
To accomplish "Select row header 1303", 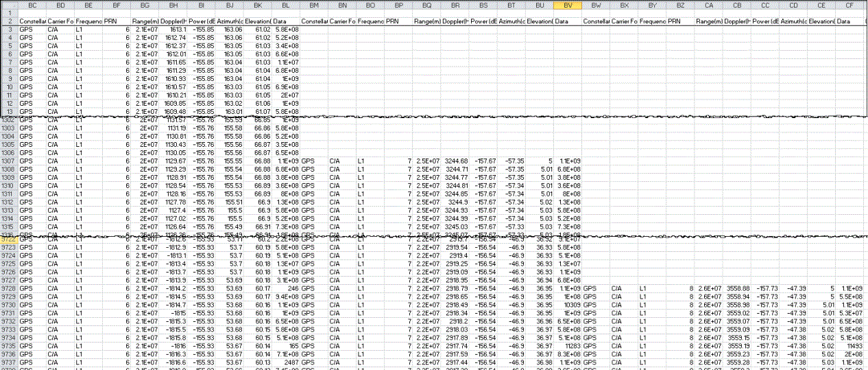I will (x=9, y=128).
